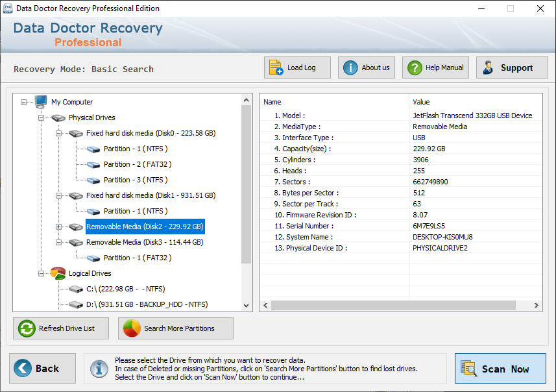Screen dimensions: 556x392
Task: Click the Disk1 hard disk icon
Action: click(76, 196)
